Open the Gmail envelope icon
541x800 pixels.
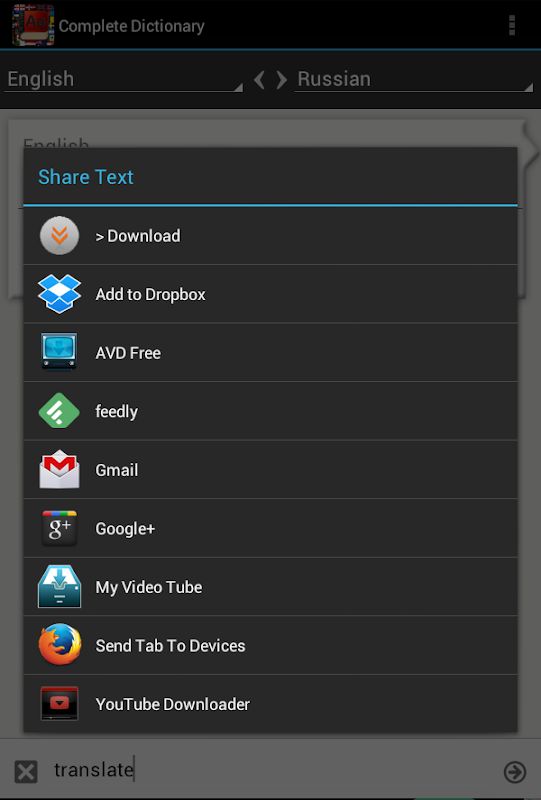(x=59, y=469)
